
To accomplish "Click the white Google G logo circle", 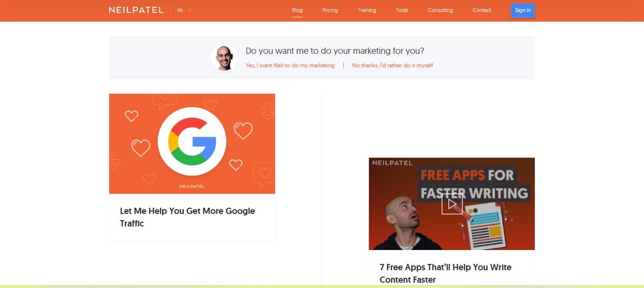I will [x=192, y=141].
